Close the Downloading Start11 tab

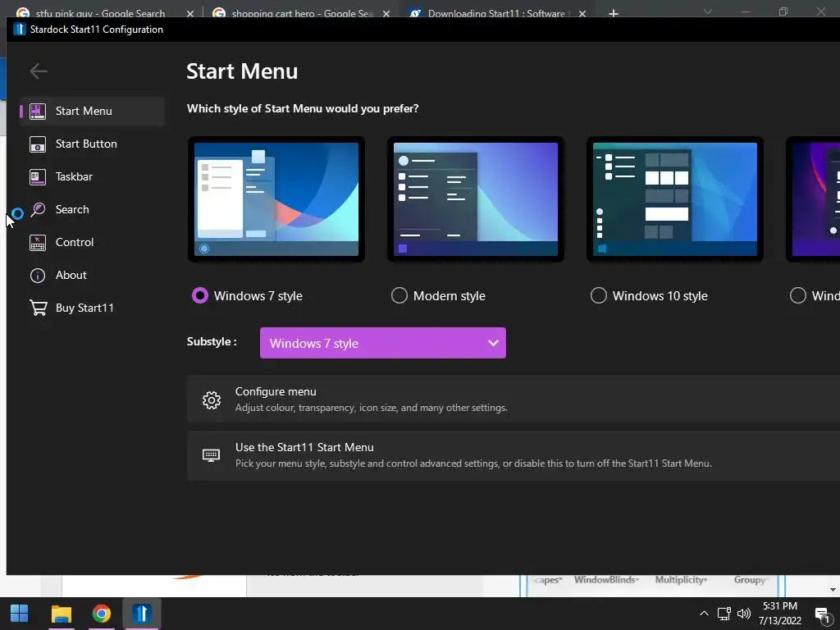point(582,13)
